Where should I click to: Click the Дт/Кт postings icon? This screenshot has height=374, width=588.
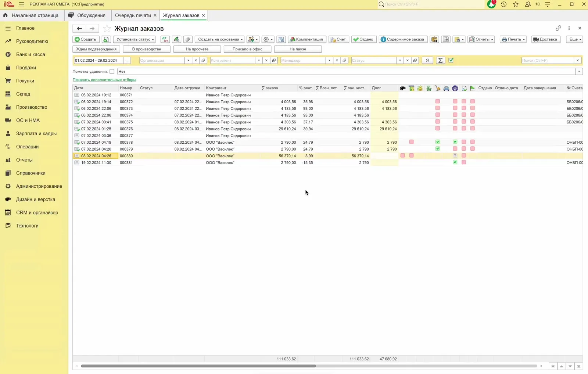coord(165,39)
